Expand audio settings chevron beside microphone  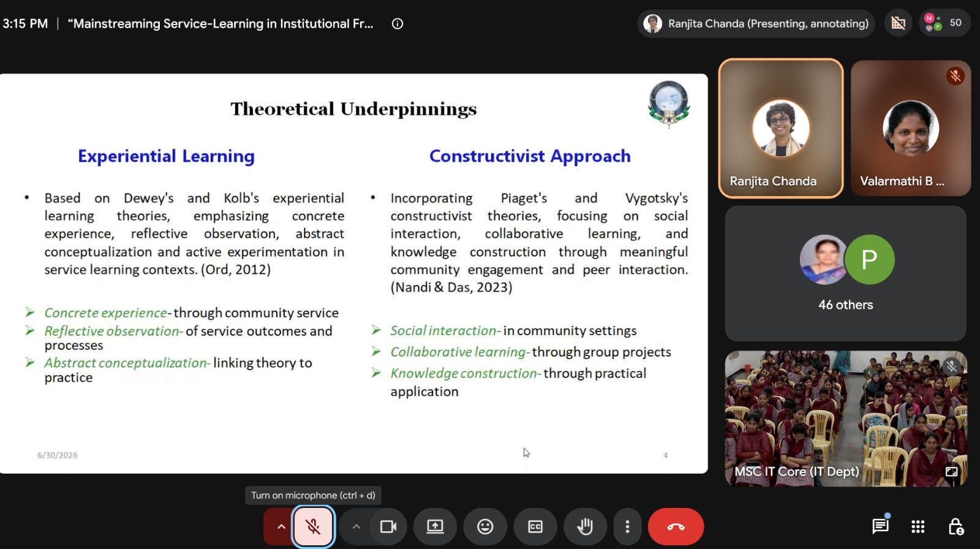coord(281,526)
